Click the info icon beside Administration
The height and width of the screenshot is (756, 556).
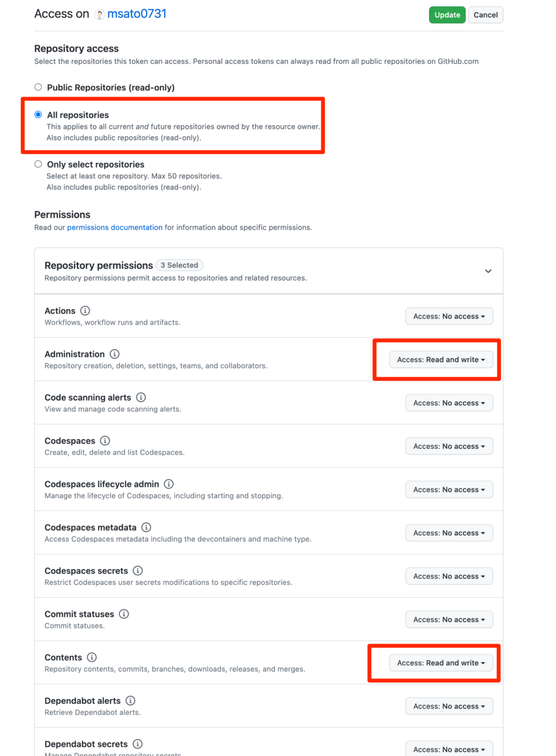(x=114, y=354)
